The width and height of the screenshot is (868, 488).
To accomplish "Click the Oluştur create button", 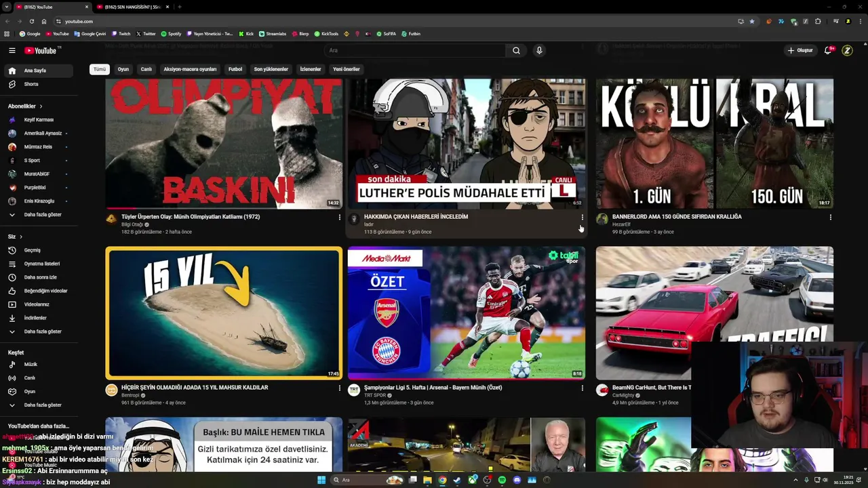I will point(800,50).
